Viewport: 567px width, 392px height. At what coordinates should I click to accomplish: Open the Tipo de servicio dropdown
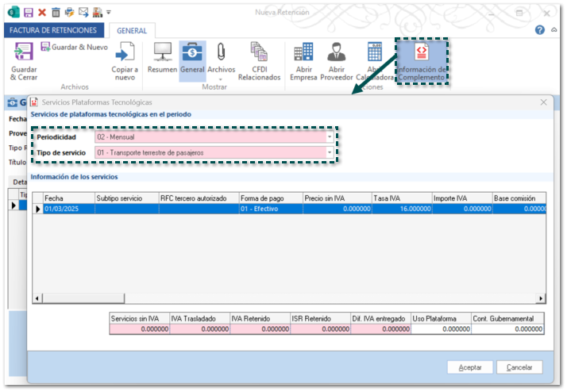[x=330, y=152]
